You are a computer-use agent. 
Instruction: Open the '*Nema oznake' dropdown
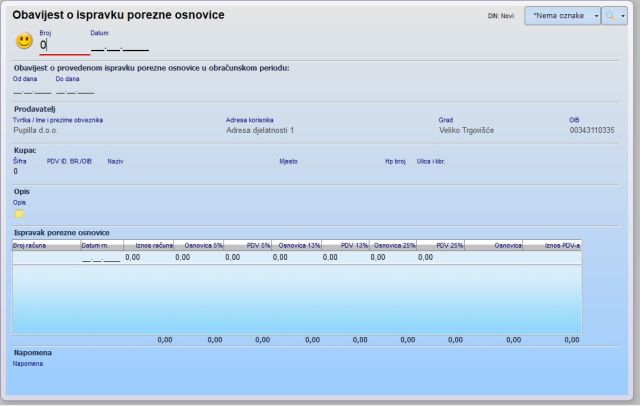562,17
